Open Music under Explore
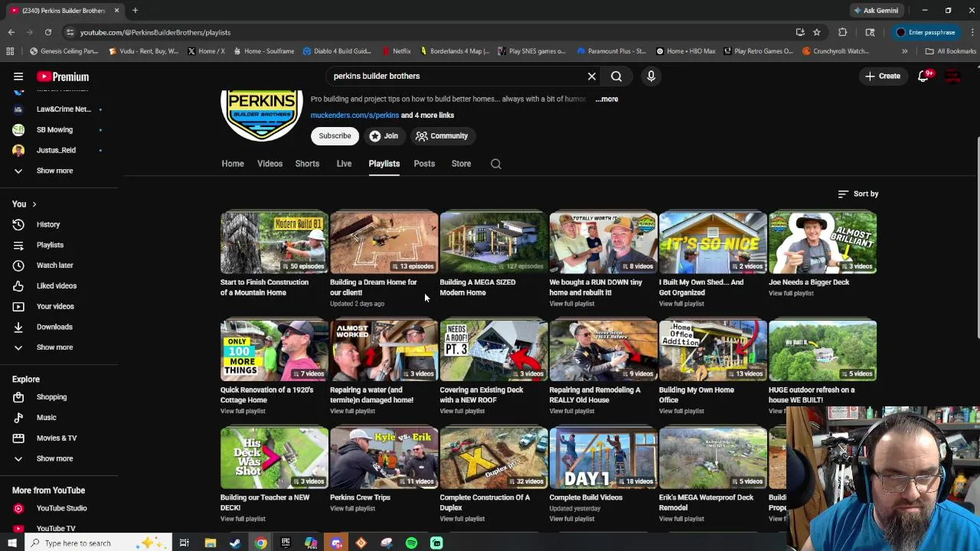The height and width of the screenshot is (551, 980). [46, 418]
